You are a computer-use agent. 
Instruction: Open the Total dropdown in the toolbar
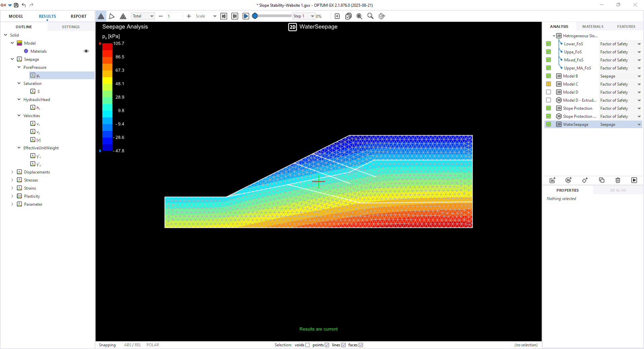[143, 16]
